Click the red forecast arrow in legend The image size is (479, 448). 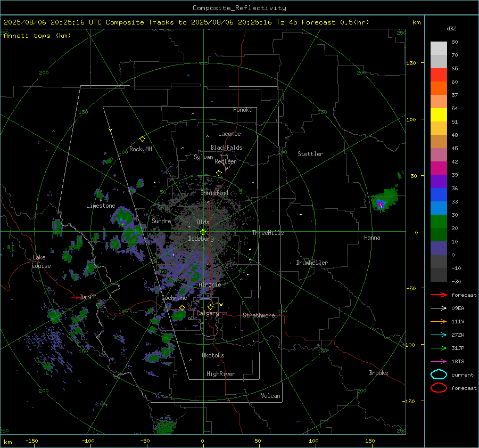pyautogui.click(x=439, y=295)
